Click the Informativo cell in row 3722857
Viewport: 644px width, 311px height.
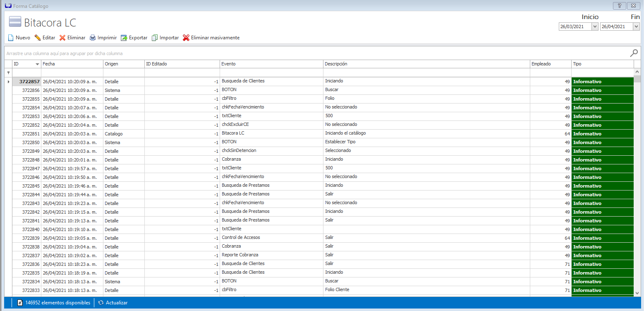pyautogui.click(x=603, y=82)
